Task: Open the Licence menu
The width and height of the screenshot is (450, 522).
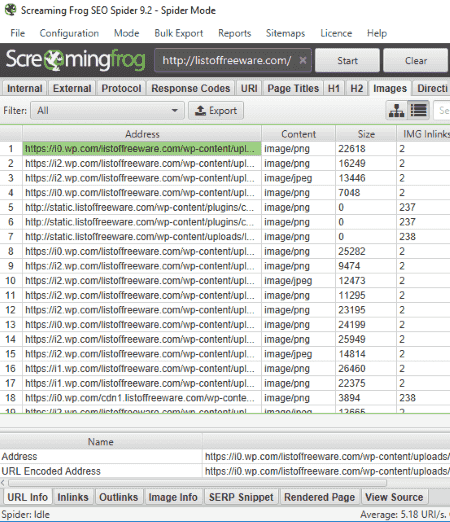Action: 336,33
